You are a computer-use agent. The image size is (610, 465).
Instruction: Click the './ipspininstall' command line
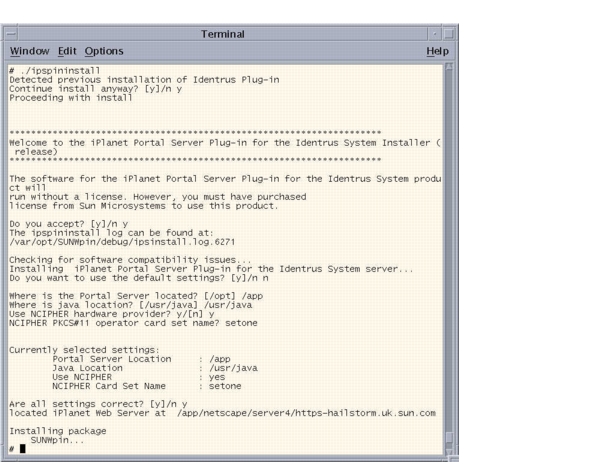click(54, 71)
